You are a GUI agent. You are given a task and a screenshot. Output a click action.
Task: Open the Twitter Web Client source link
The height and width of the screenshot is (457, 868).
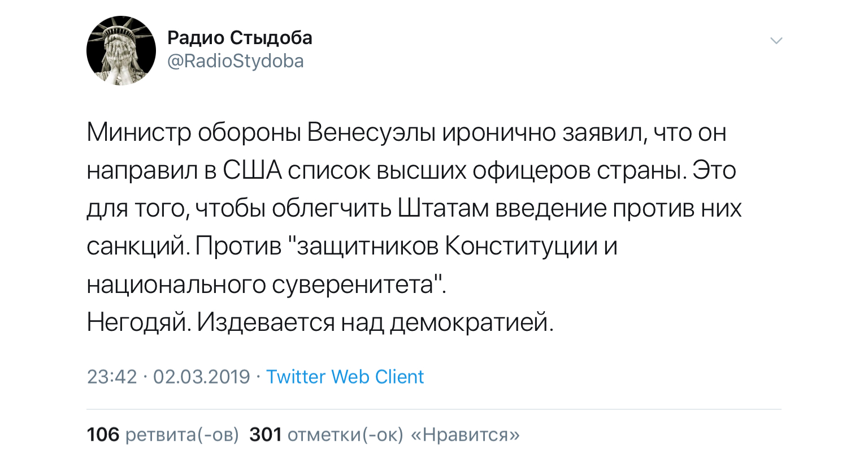345,377
